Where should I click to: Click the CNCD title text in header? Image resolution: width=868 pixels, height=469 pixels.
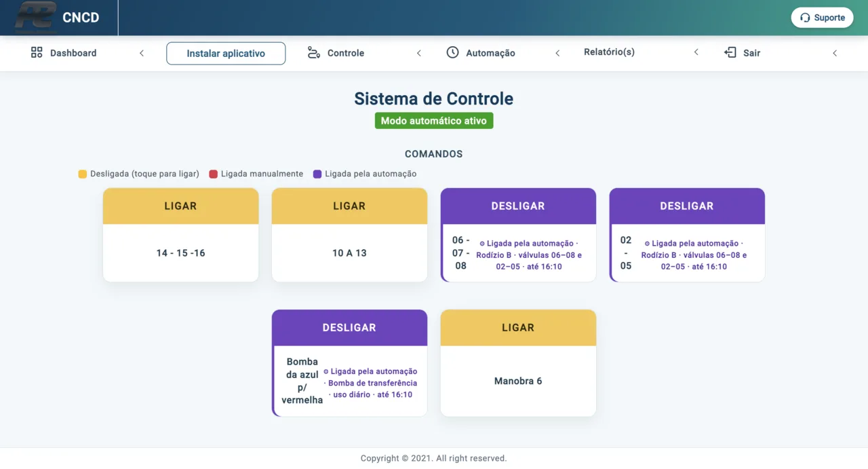tap(81, 18)
